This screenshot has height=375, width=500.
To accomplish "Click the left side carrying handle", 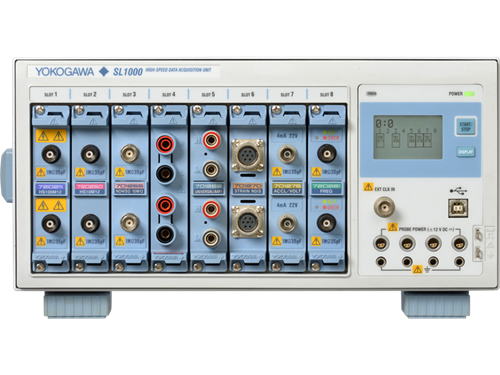I will [x=7, y=176].
